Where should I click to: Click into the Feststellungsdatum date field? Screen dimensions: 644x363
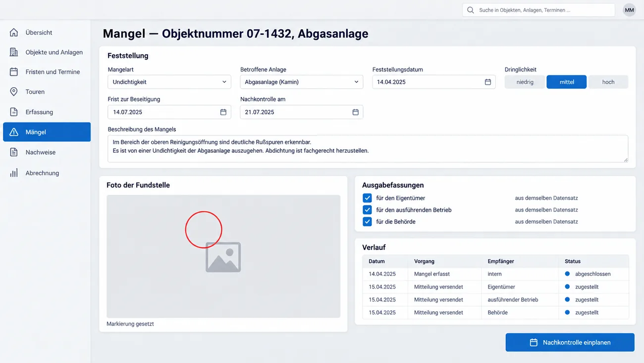click(434, 82)
